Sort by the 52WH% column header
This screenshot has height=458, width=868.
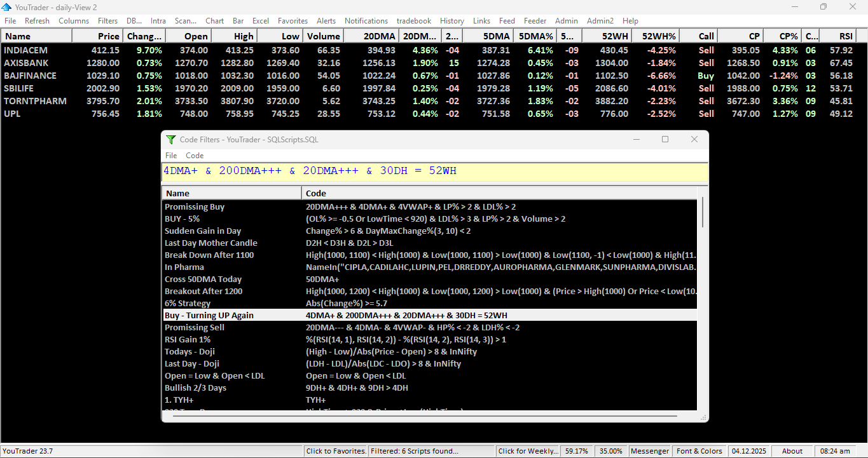pos(656,36)
